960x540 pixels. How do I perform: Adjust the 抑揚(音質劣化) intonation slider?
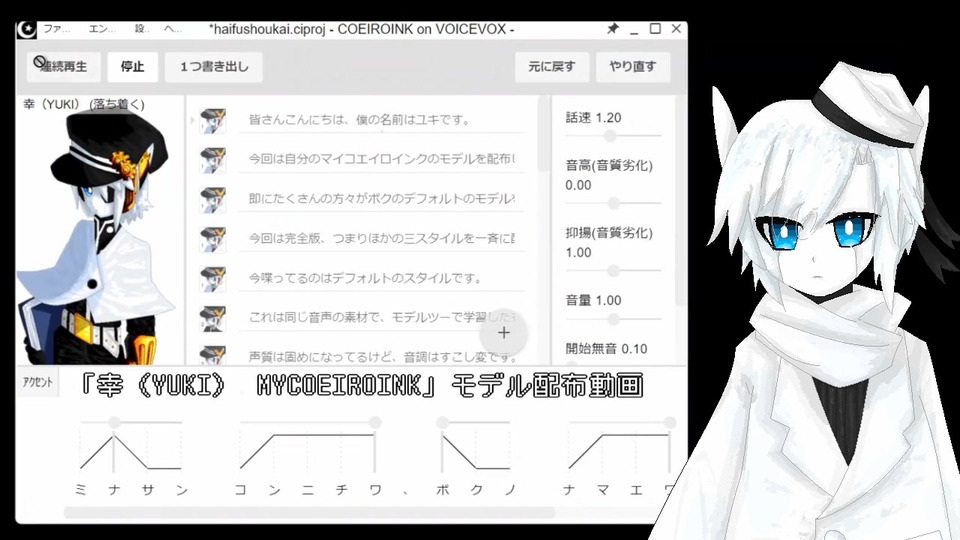[x=613, y=270]
